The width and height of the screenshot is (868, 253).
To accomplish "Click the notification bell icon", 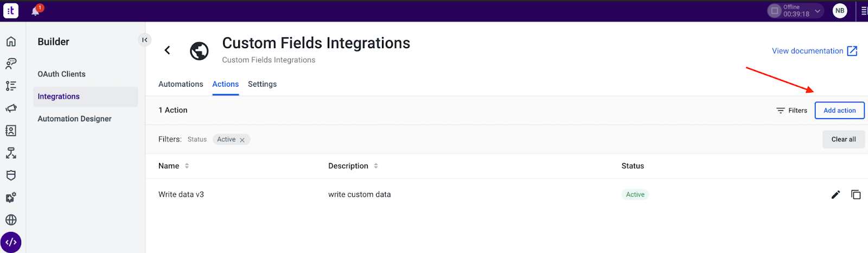I will click(36, 11).
